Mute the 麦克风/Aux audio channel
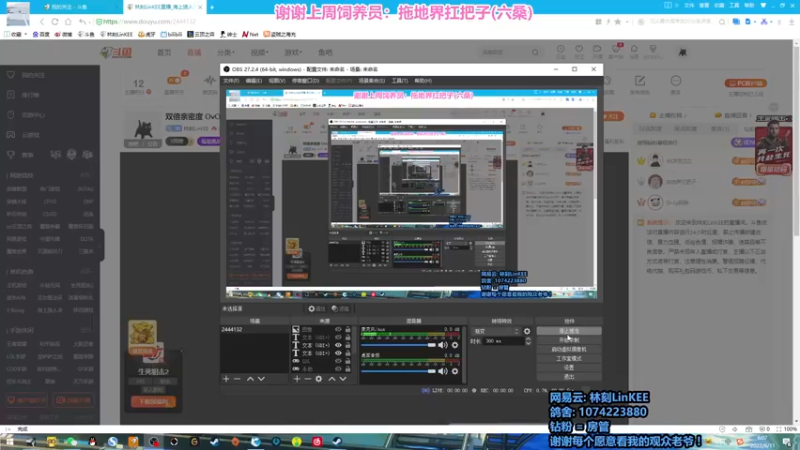 [x=443, y=345]
